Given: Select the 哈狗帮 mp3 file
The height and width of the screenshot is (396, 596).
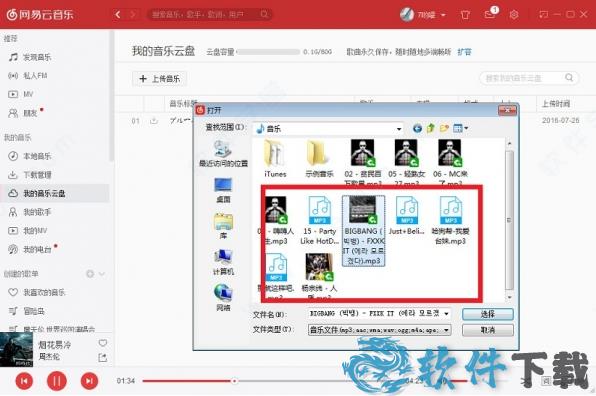Looking at the screenshot, I should pyautogui.click(x=450, y=220).
